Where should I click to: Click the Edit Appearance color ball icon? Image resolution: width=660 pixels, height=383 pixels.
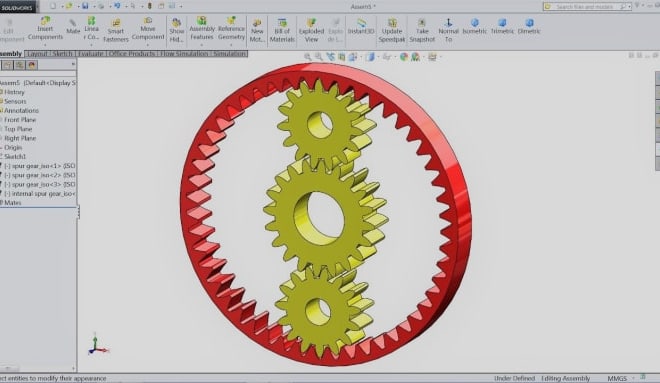click(404, 56)
